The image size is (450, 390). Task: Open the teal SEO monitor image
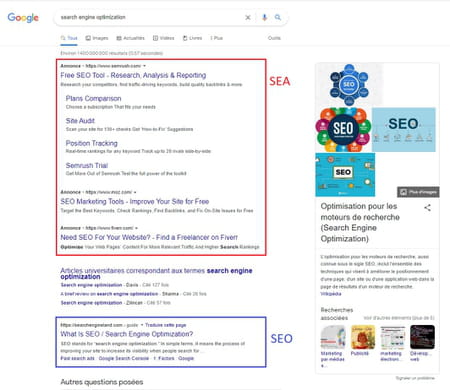coord(345,175)
